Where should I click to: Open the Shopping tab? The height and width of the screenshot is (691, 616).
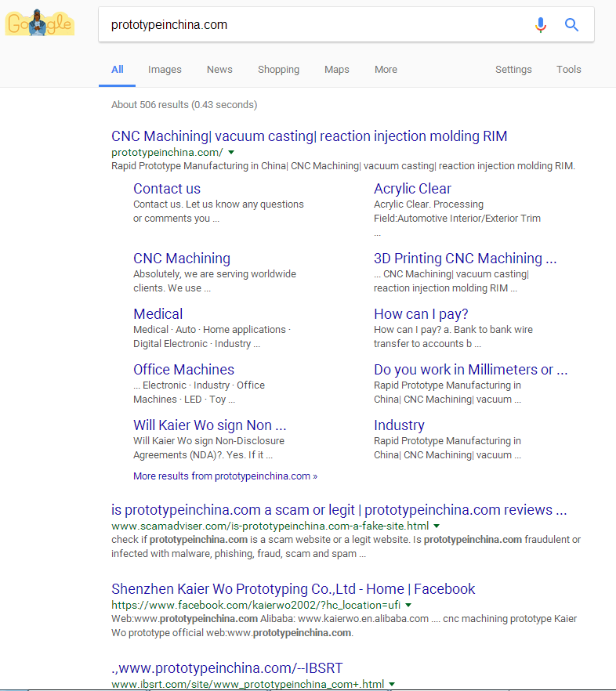click(279, 70)
